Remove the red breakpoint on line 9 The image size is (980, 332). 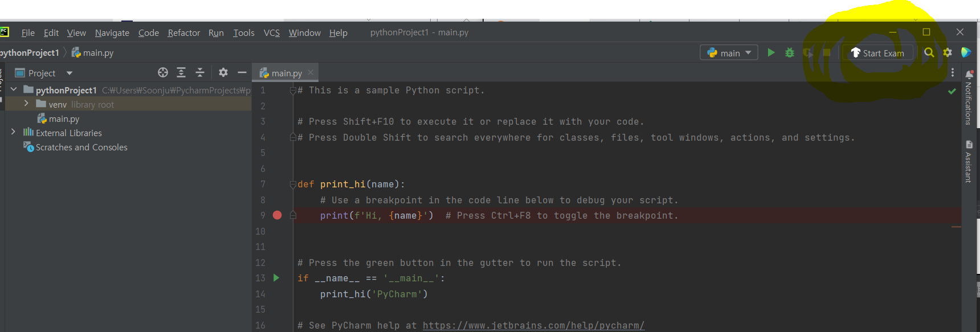tap(277, 215)
